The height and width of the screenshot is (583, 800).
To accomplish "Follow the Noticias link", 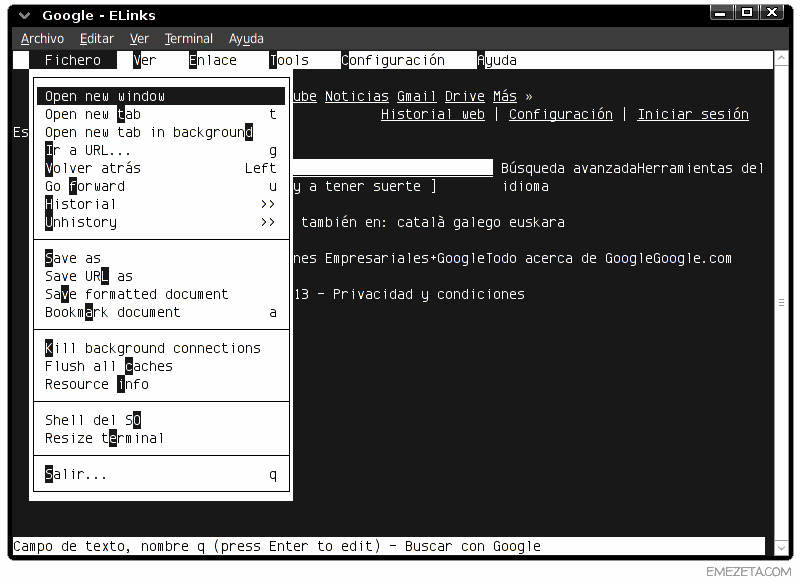I will [x=357, y=96].
